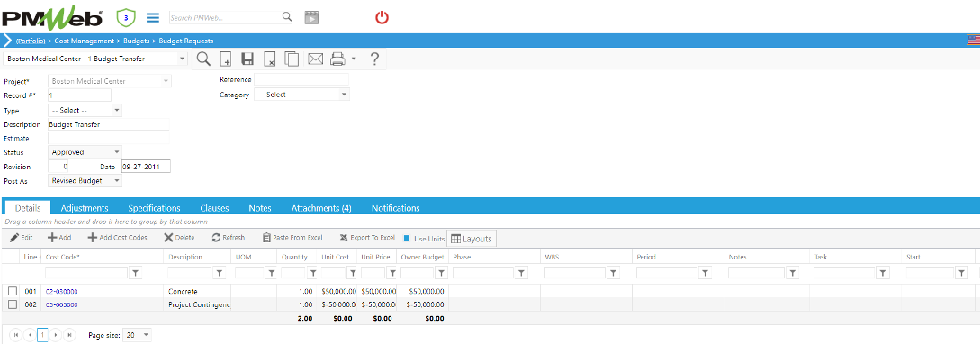Screen dimensions: 980x345
Task: Click the new record icon
Action: (x=226, y=59)
